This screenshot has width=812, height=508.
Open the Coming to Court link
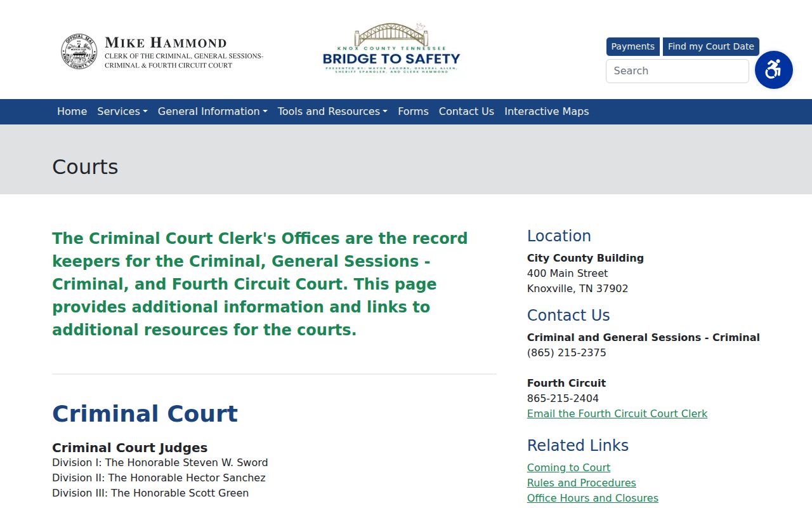point(568,467)
